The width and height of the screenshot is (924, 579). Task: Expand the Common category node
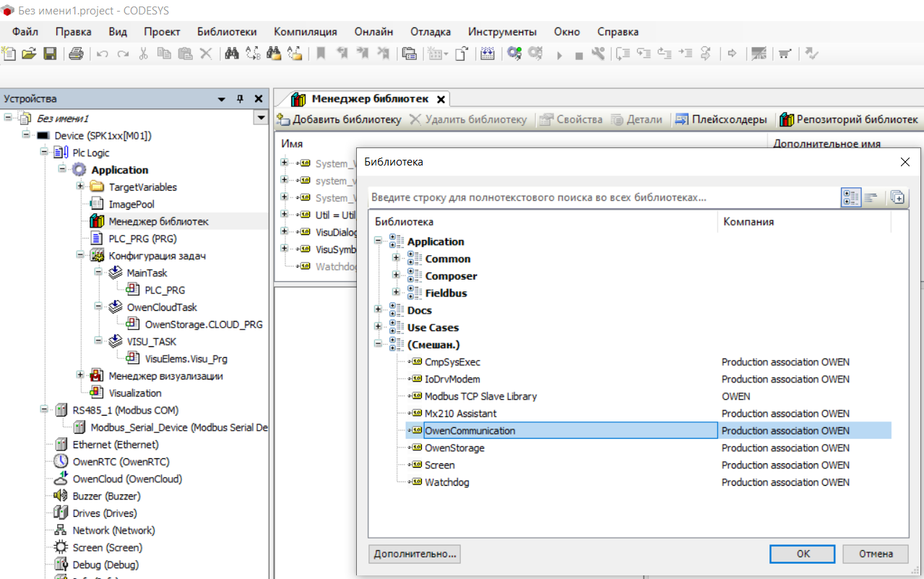(396, 259)
